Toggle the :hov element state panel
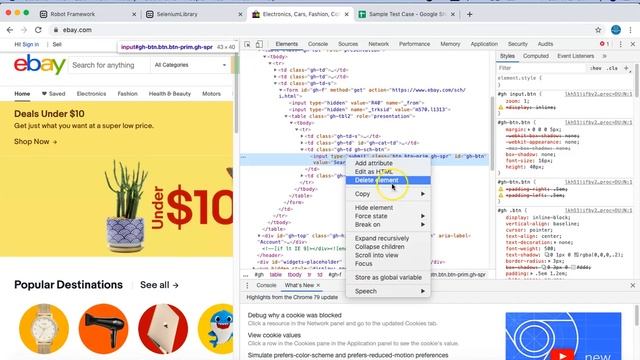 click(x=595, y=68)
